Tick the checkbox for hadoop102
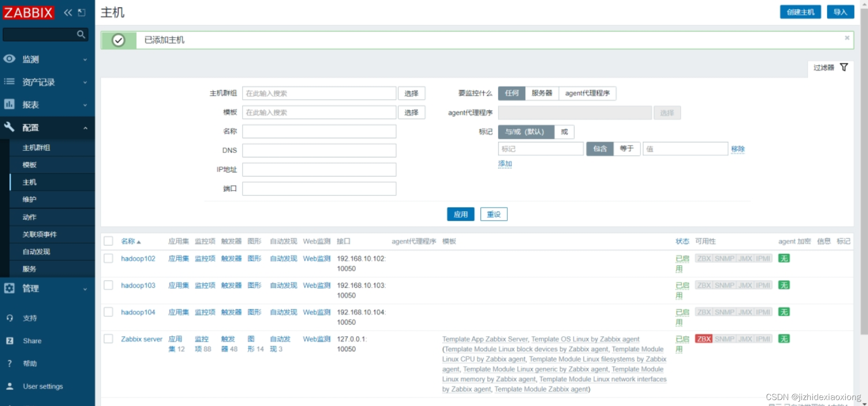This screenshot has height=406, width=868. (108, 258)
